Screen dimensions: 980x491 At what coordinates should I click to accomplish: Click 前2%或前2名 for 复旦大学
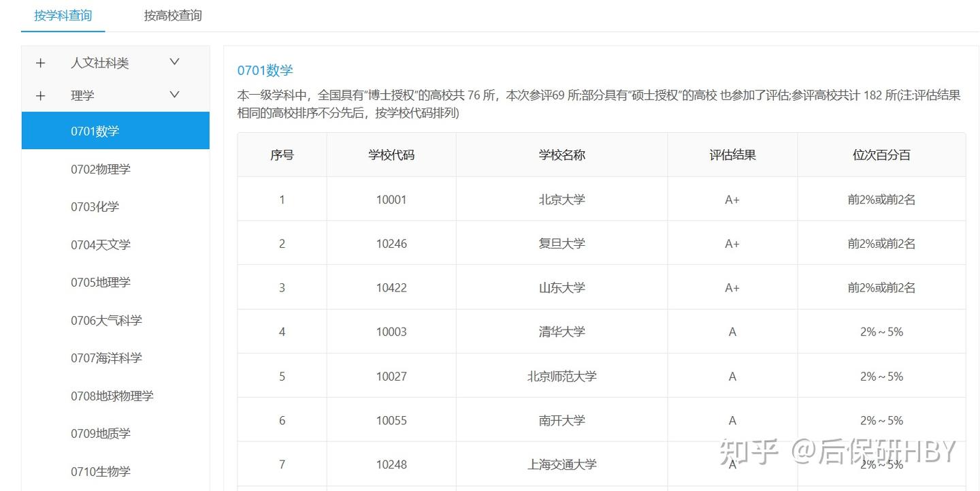881,243
